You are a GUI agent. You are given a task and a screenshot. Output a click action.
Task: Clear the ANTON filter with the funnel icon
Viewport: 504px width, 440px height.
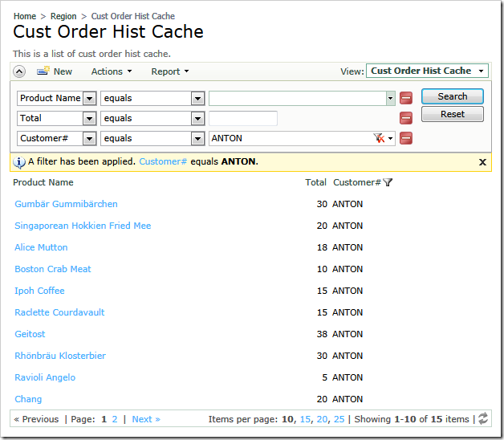379,138
